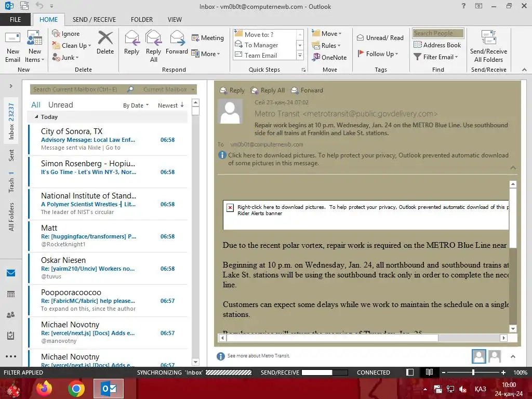The width and height of the screenshot is (532, 399).
Task: Expand the Quick Steps gallery
Action: pyautogui.click(x=300, y=55)
